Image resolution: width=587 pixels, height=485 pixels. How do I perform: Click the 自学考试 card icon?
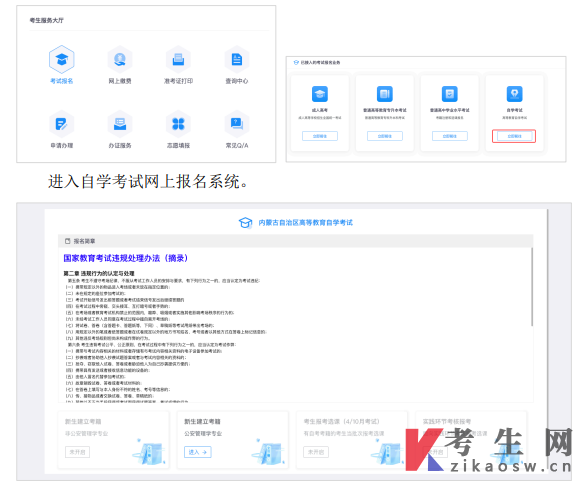point(514,94)
